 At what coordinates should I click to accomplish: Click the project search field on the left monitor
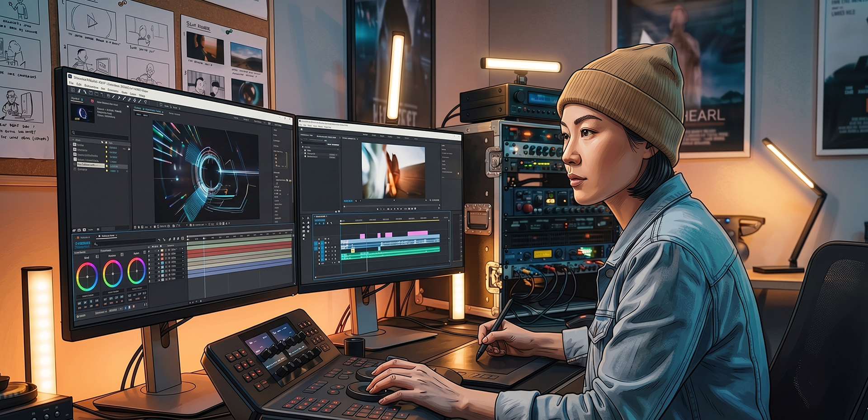click(100, 134)
